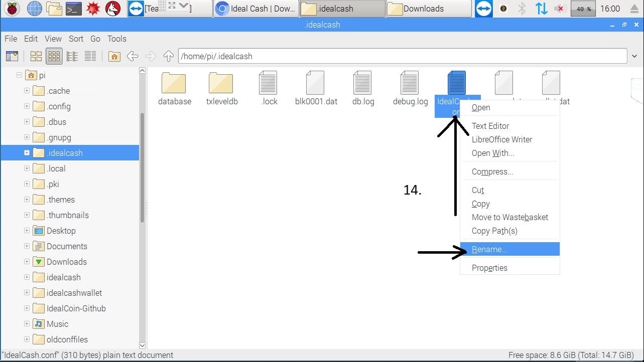Choose Rename... in the context menu
The height and width of the screenshot is (362, 644).
510,249
